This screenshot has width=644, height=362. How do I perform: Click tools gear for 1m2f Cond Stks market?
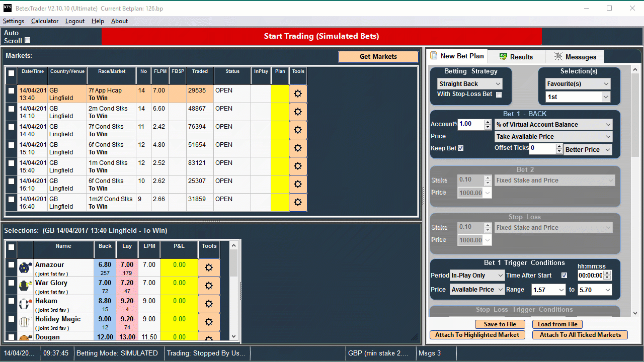pyautogui.click(x=297, y=202)
